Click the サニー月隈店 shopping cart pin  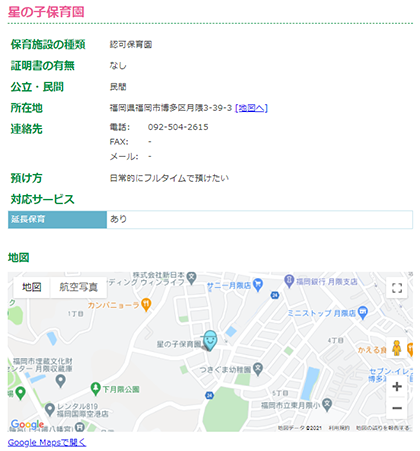tap(258, 285)
